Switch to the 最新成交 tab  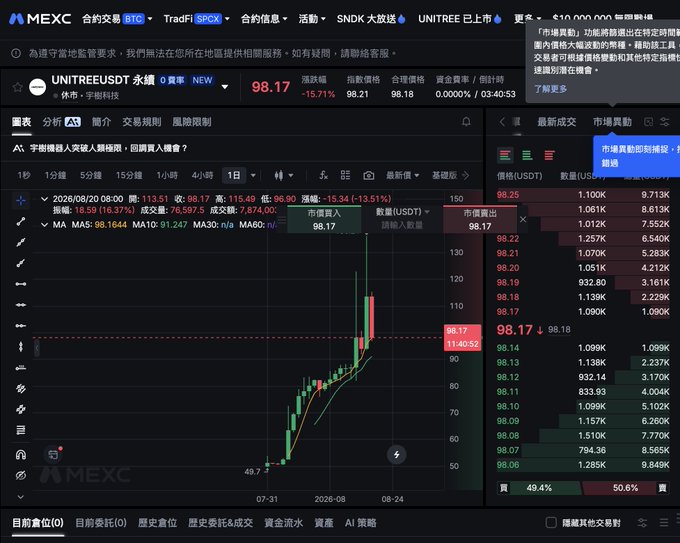pyautogui.click(x=556, y=122)
